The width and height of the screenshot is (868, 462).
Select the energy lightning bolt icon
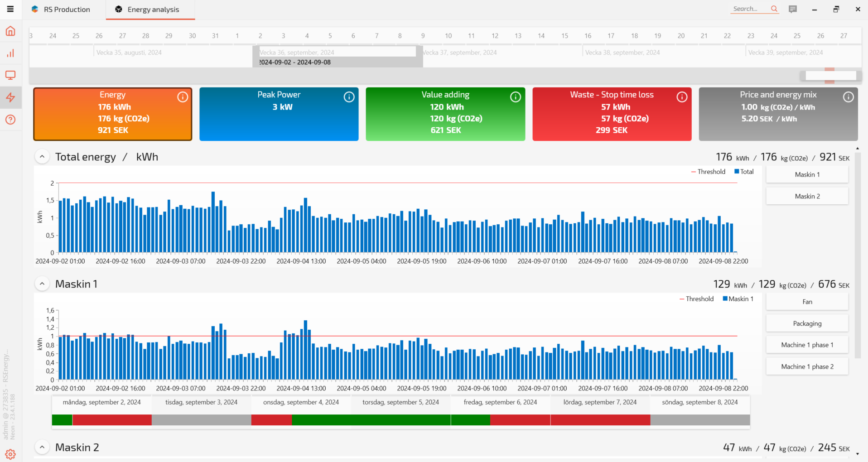pyautogui.click(x=10, y=97)
